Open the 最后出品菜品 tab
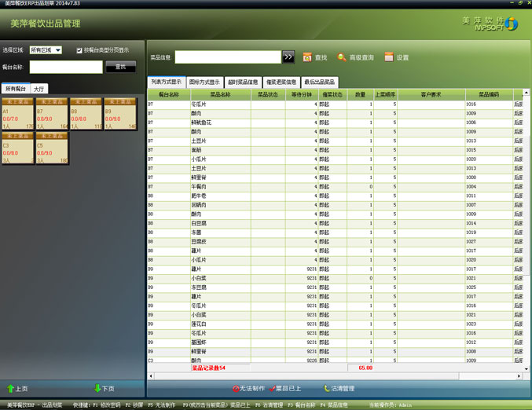 tap(320, 82)
